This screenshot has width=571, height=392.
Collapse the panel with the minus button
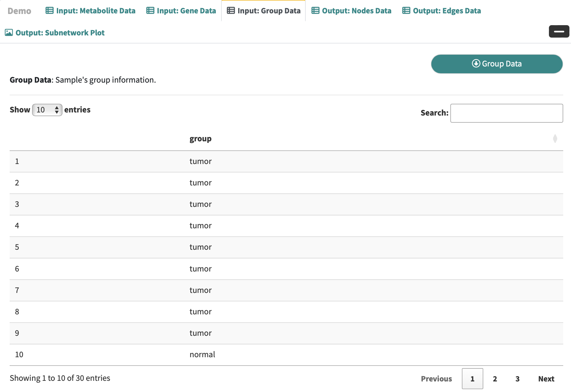(559, 31)
